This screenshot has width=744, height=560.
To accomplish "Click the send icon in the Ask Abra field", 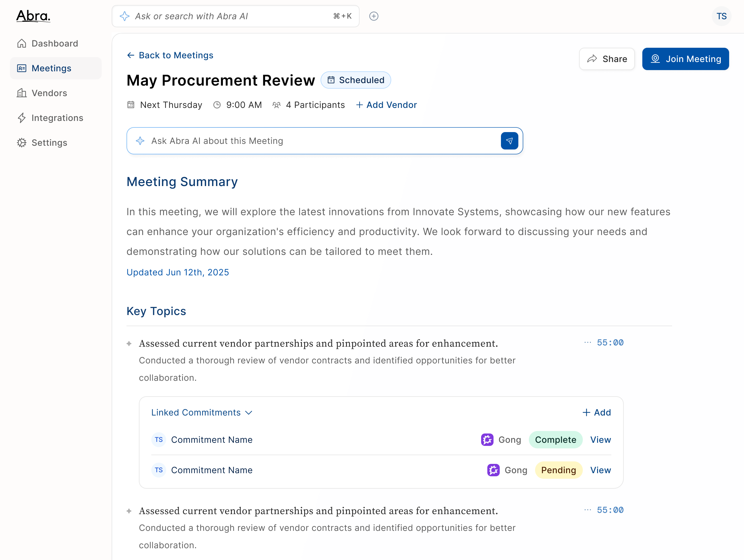I will 509,140.
